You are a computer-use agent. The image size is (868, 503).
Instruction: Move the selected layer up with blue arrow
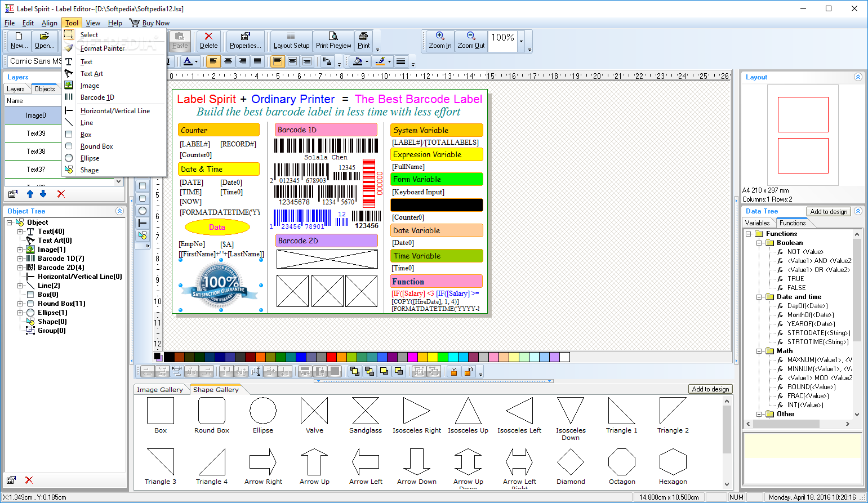pyautogui.click(x=30, y=194)
